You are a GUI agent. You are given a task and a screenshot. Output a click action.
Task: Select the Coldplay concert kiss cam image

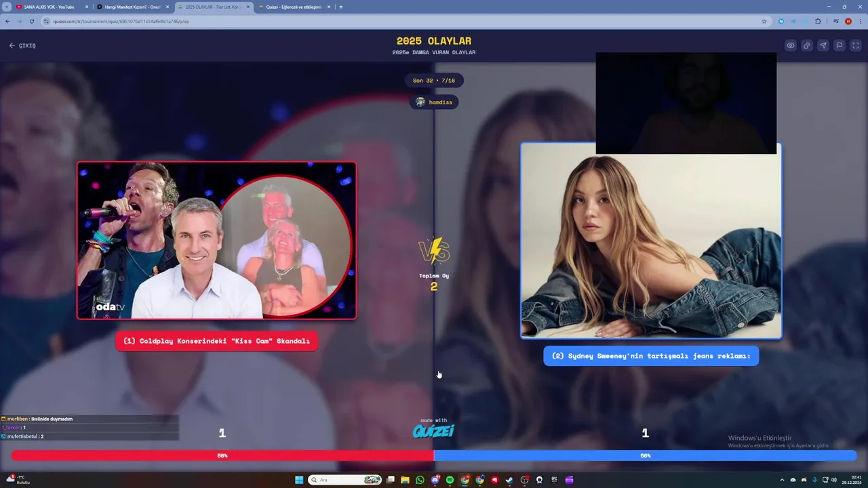(x=216, y=240)
